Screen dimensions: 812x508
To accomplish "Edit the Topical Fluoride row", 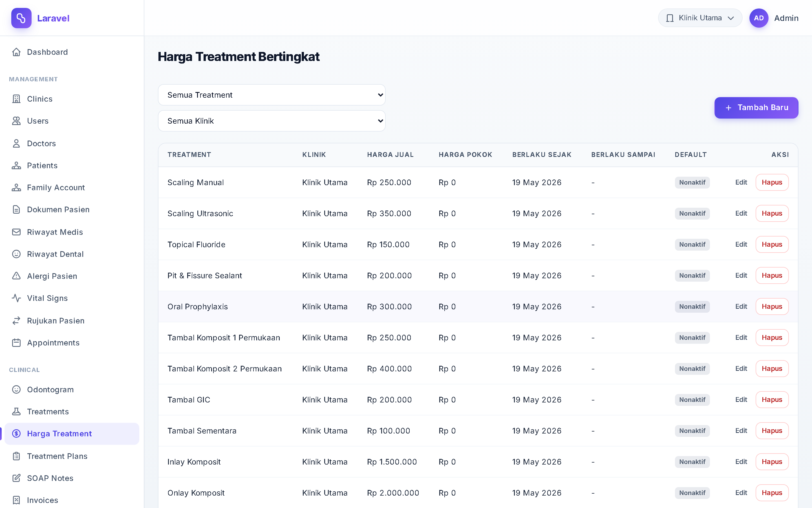I will pos(741,245).
